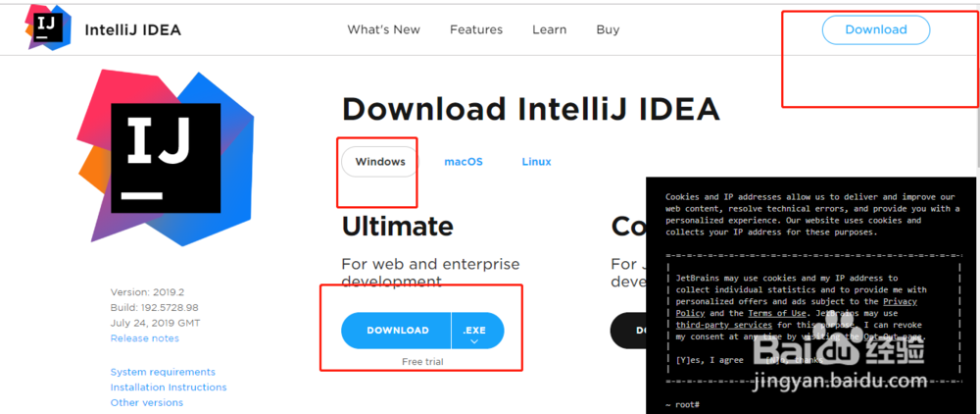Open the Other versions link

[146, 403]
